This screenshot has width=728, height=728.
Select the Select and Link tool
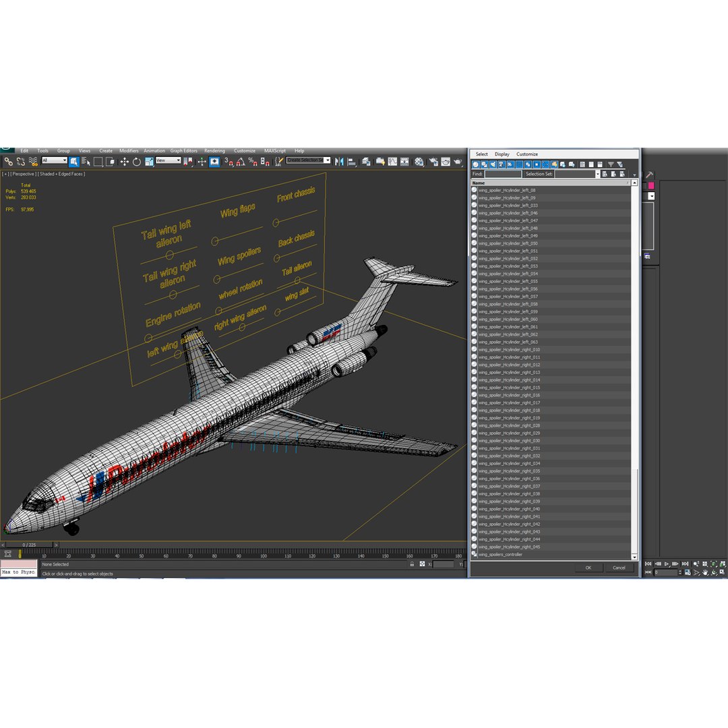[x=8, y=161]
